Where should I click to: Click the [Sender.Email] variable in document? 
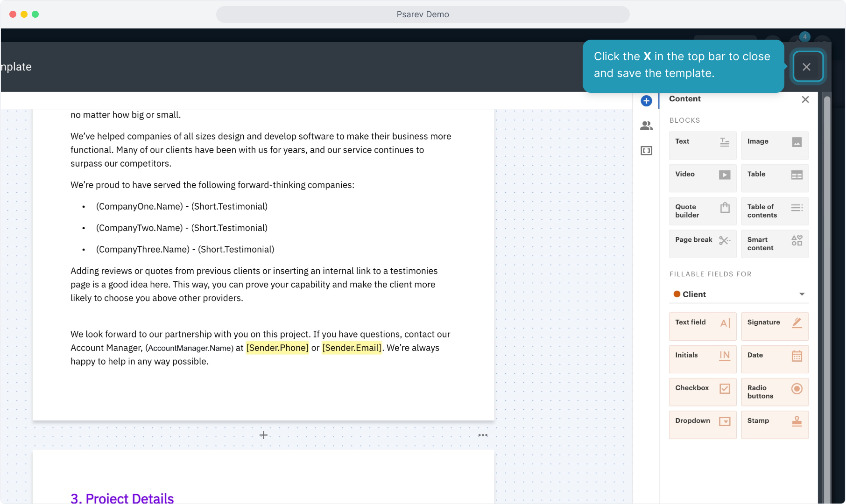352,348
